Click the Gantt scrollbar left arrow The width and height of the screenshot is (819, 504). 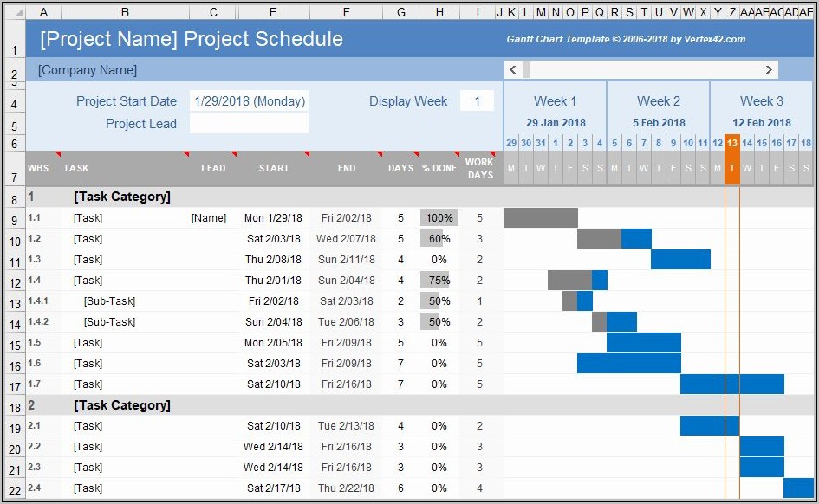coord(512,70)
